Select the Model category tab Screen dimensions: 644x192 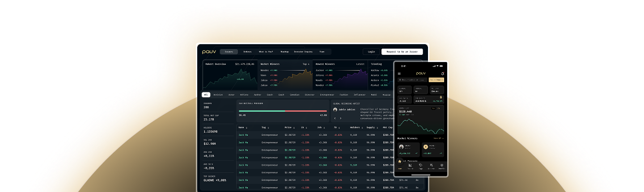click(374, 95)
